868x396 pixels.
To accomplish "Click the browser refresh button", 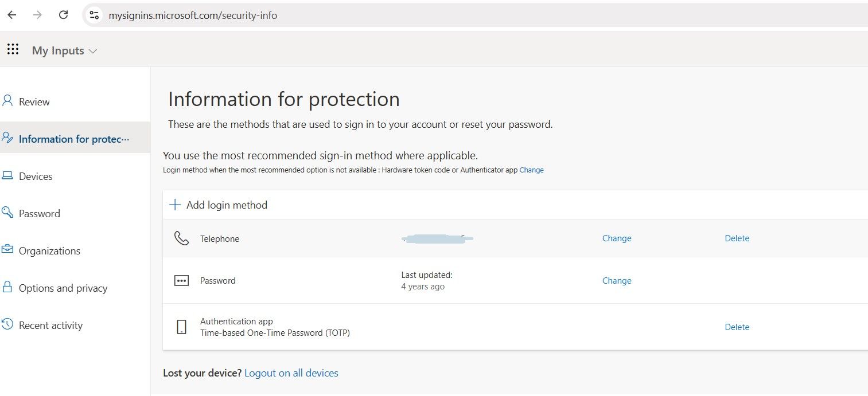I will 63,14.
